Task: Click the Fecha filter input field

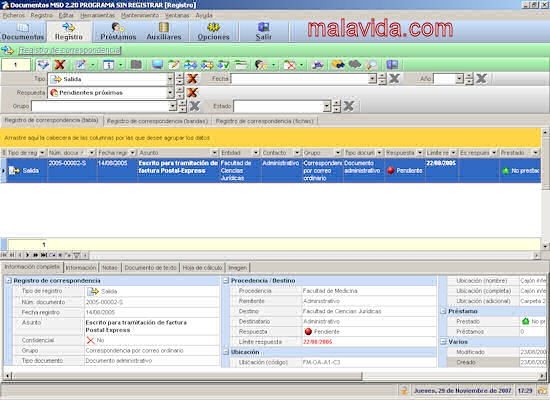Action: point(300,79)
